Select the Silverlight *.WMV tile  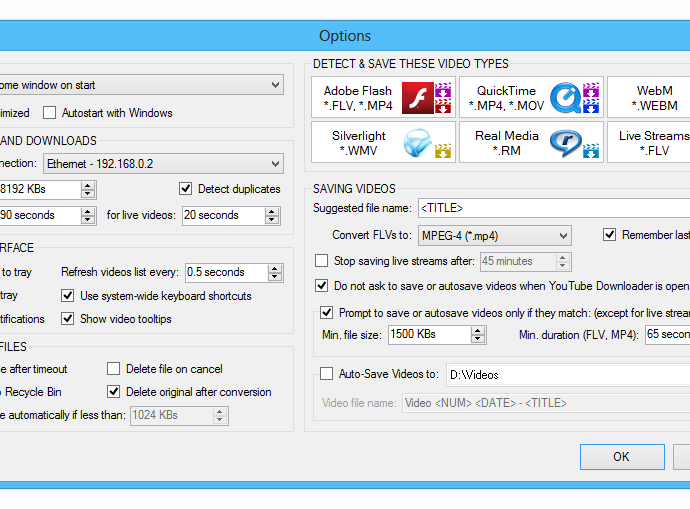pyautogui.click(x=383, y=143)
